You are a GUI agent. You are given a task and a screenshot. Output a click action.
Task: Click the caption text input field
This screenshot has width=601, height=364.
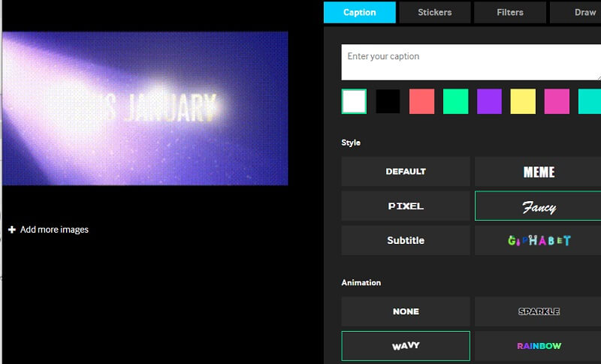pyautogui.click(x=470, y=62)
